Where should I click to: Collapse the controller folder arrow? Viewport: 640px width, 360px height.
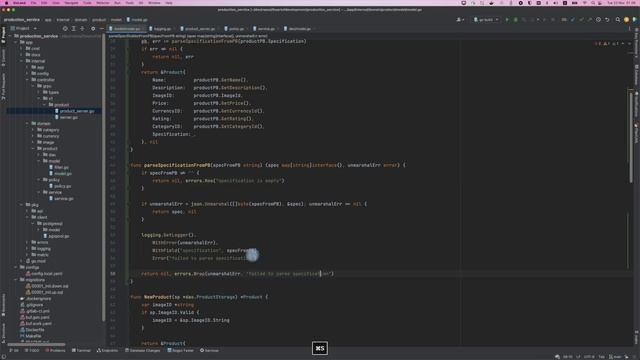pos(27,80)
